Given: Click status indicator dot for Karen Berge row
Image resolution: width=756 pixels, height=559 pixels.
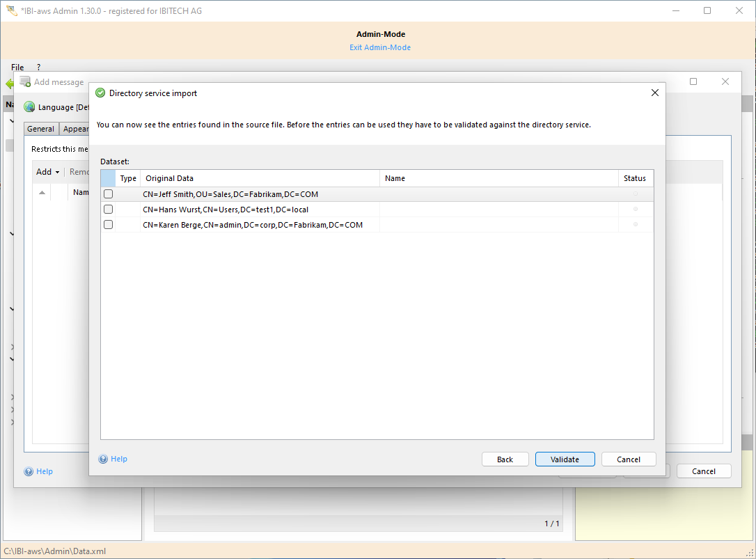Looking at the screenshot, I should tap(635, 225).
